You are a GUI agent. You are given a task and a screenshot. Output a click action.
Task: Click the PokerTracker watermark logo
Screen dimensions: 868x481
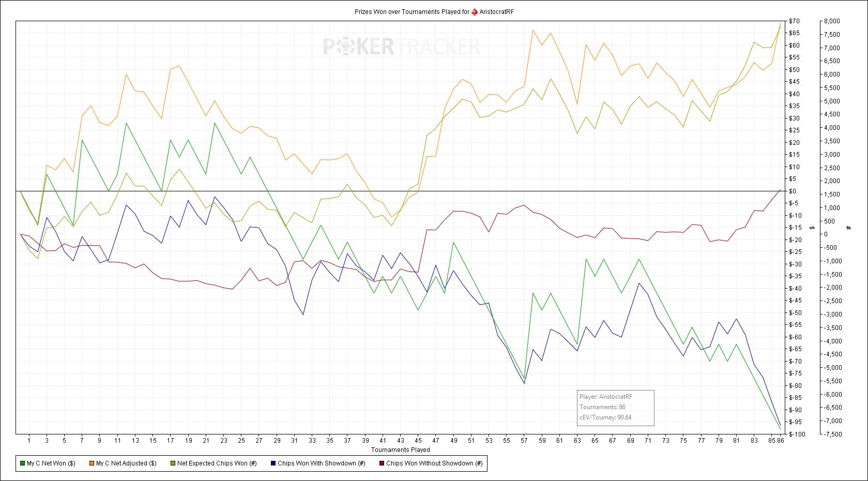[x=402, y=47]
